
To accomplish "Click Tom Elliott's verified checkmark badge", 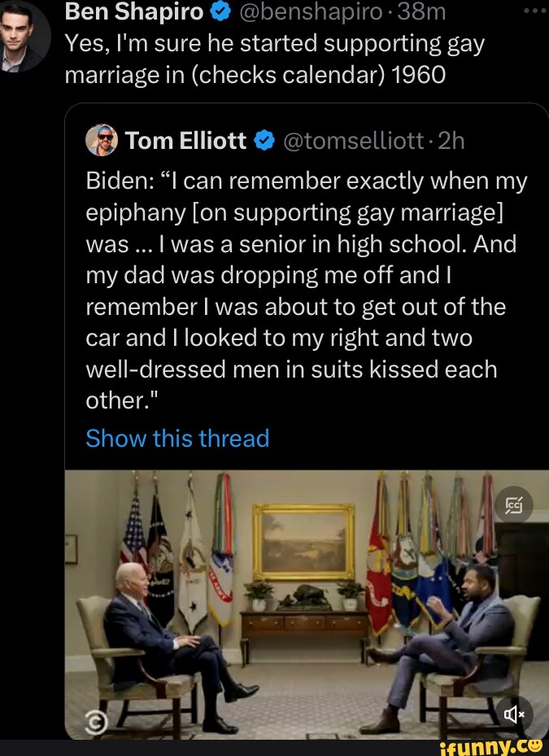I will (x=263, y=142).
